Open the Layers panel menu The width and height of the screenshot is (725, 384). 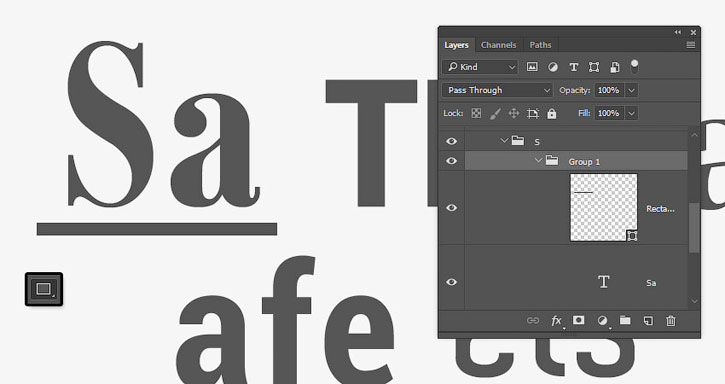[x=691, y=45]
